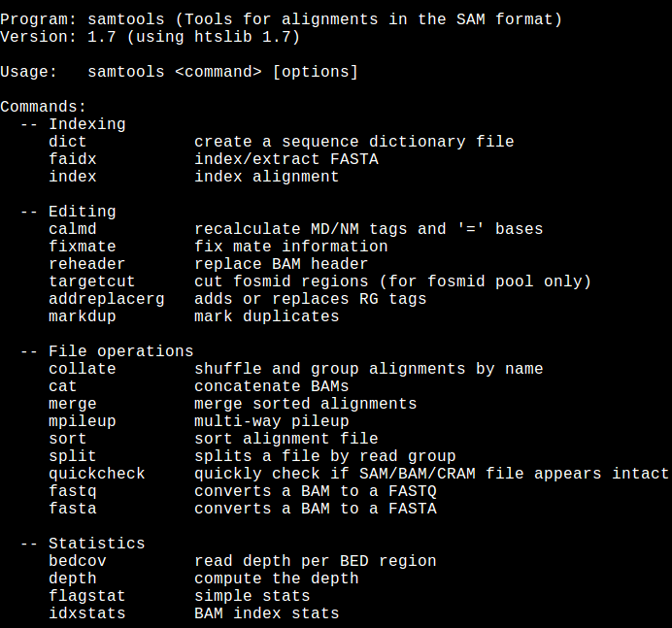
Task: Select the 'reheader' command text
Action: click(87, 264)
